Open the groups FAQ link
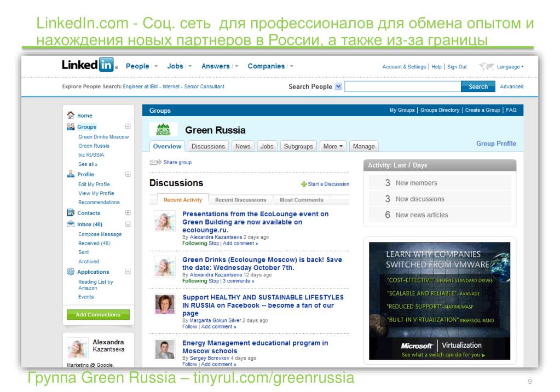 pos(511,110)
